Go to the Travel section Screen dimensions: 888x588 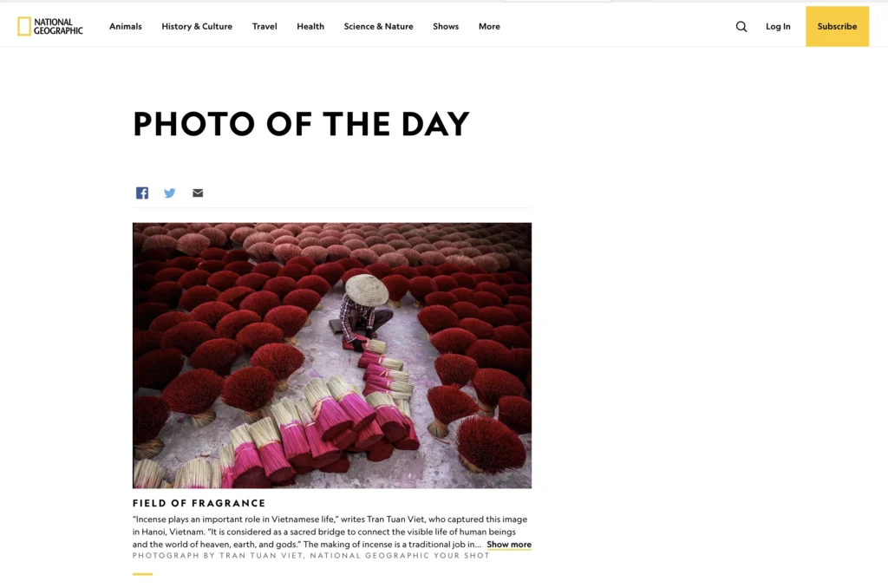click(x=264, y=27)
